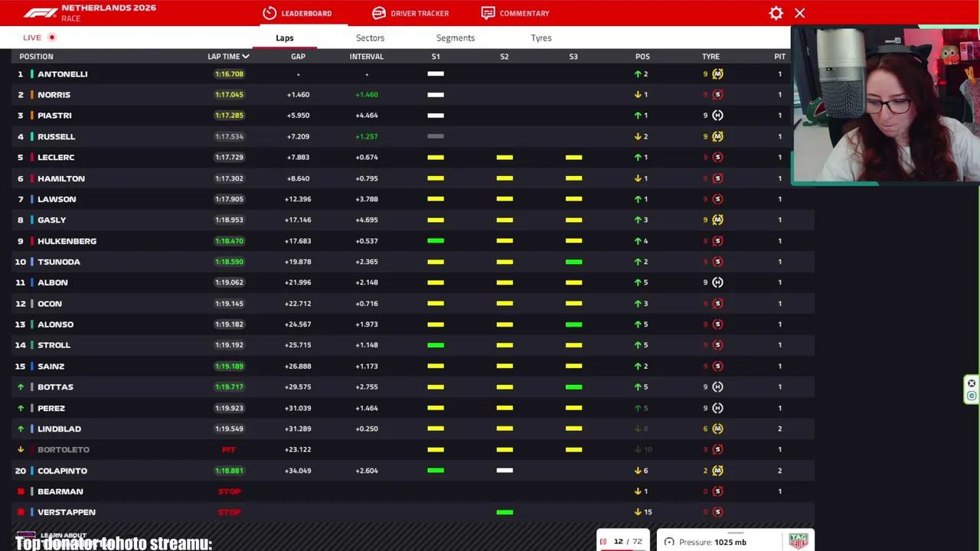
Task: Select driver ANTONELLI in the leaderboard
Action: point(63,74)
